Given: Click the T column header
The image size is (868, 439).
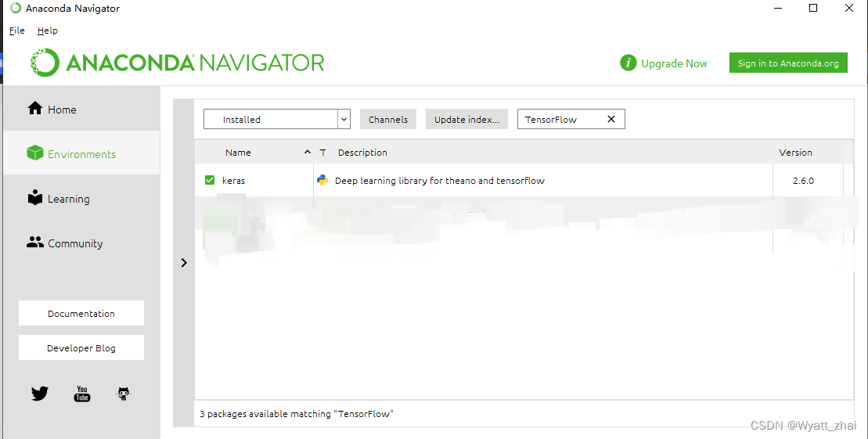Looking at the screenshot, I should point(322,153).
